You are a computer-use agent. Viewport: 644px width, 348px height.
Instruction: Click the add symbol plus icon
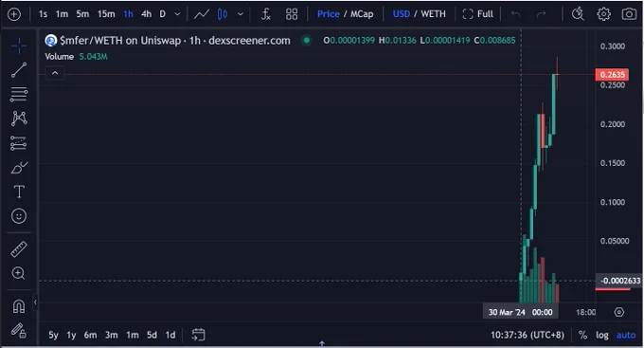click(14, 14)
